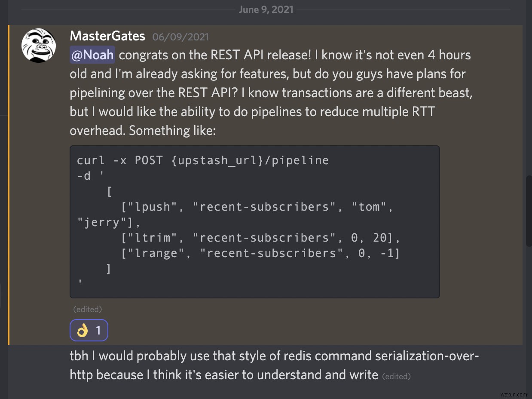Click the (edited) tag after the tbh message

click(x=397, y=376)
